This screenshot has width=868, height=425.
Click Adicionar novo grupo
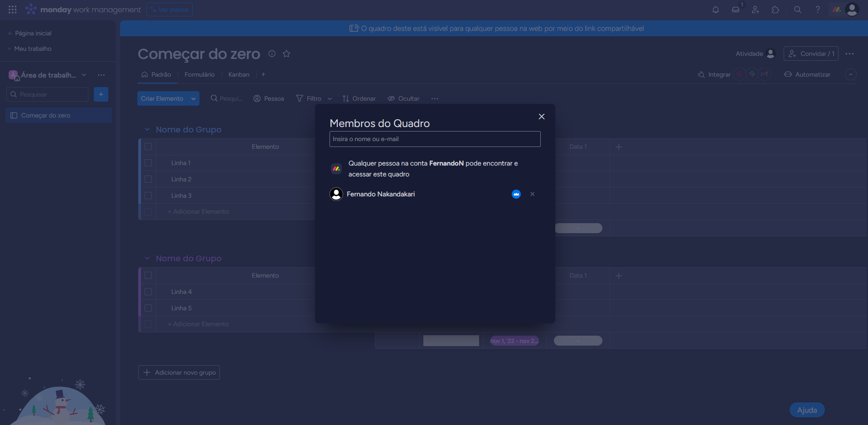tap(179, 372)
